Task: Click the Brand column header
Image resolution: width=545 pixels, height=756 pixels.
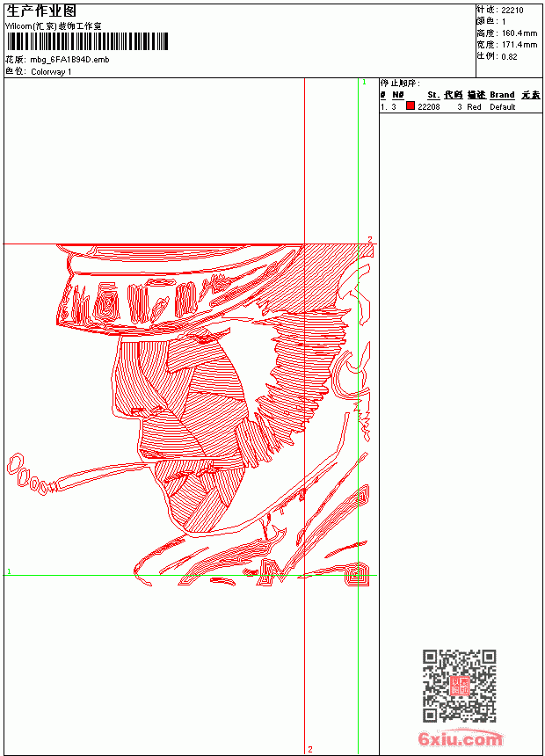Action: tap(502, 95)
